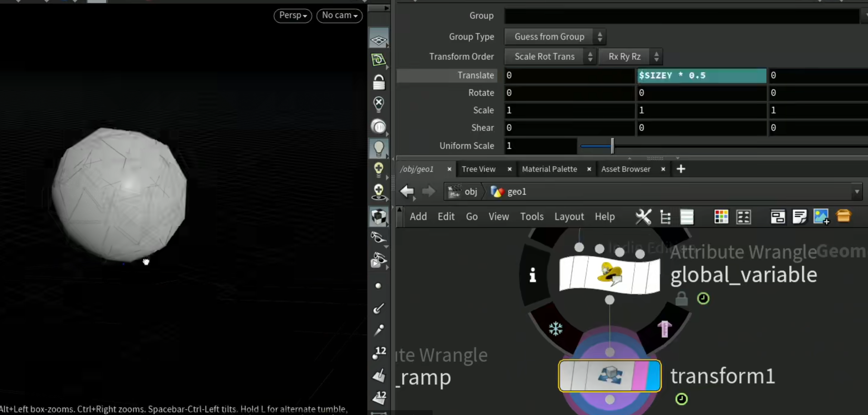Switch to the Asset Browser tab

coord(626,169)
